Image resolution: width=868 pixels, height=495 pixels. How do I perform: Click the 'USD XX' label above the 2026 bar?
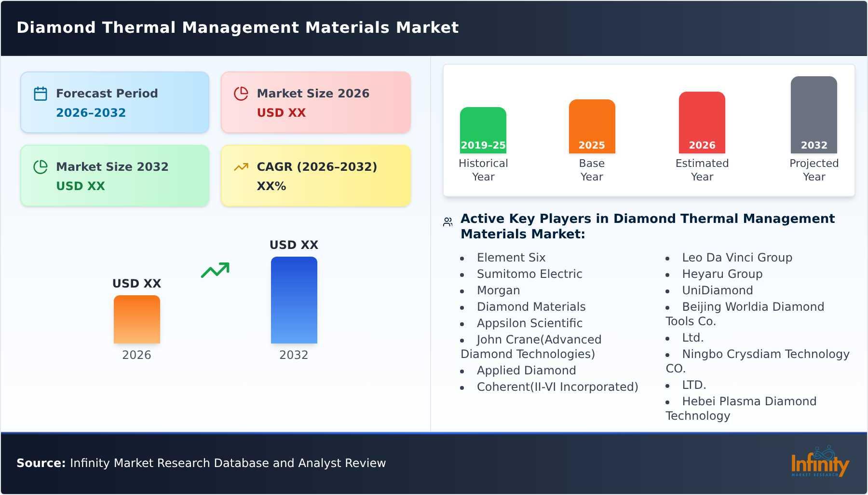pos(137,284)
